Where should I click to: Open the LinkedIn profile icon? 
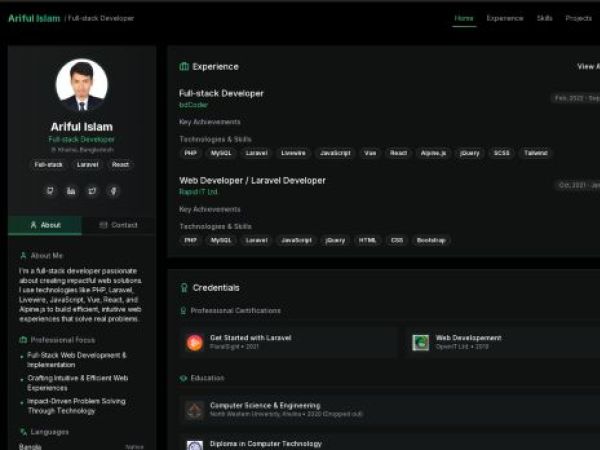pos(71,190)
